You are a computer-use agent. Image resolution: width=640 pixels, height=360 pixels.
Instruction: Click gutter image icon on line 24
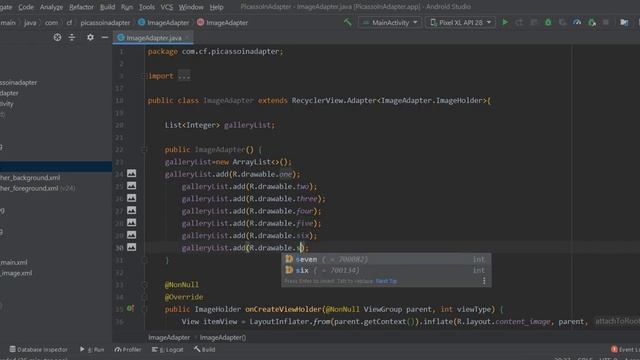131,173
